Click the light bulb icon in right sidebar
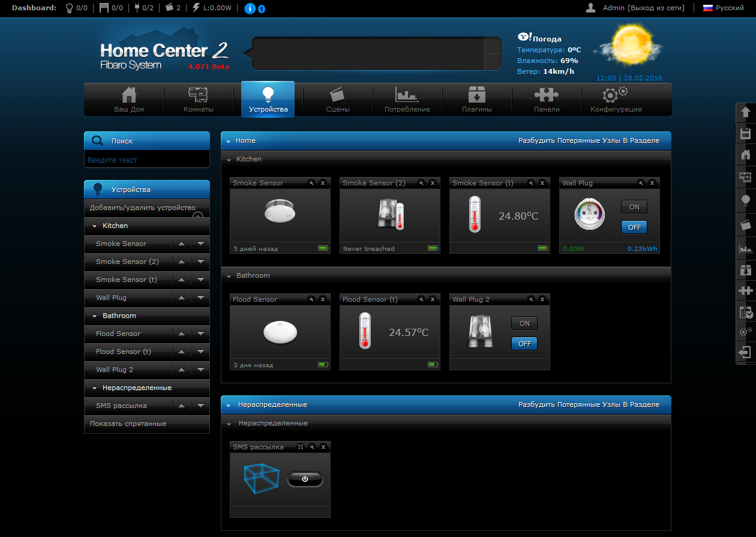 click(x=746, y=200)
